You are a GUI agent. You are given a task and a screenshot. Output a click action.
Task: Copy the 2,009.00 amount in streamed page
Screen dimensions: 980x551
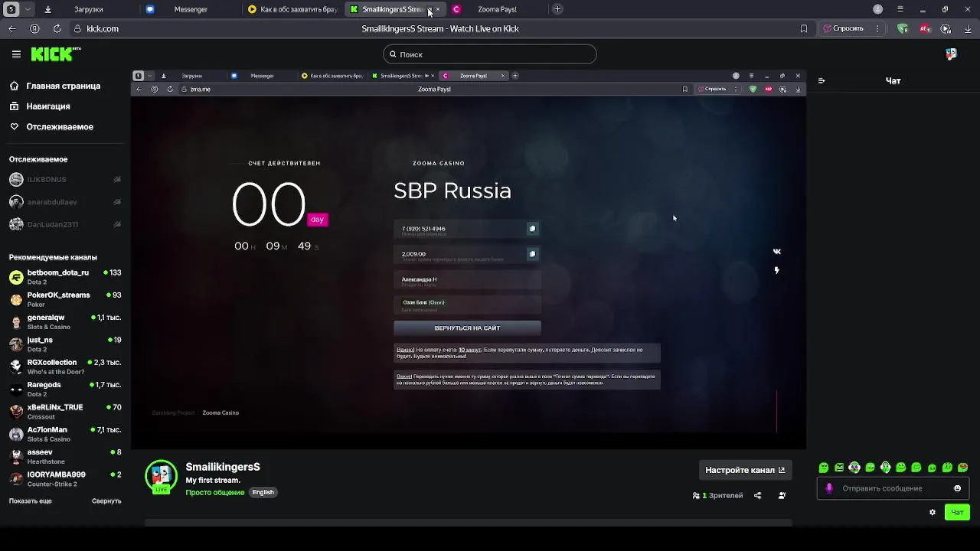532,254
